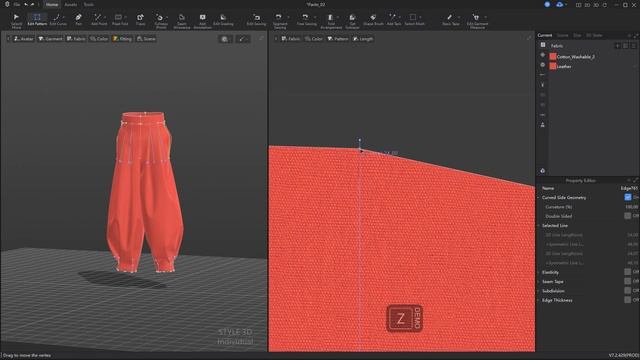Open Avatar display options in 3D view
The width and height of the screenshot is (640, 360).
(x=23, y=39)
